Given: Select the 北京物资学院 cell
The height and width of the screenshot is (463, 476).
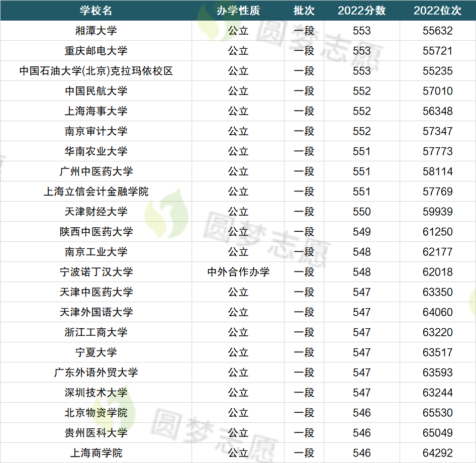Looking at the screenshot, I should tap(96, 413).
